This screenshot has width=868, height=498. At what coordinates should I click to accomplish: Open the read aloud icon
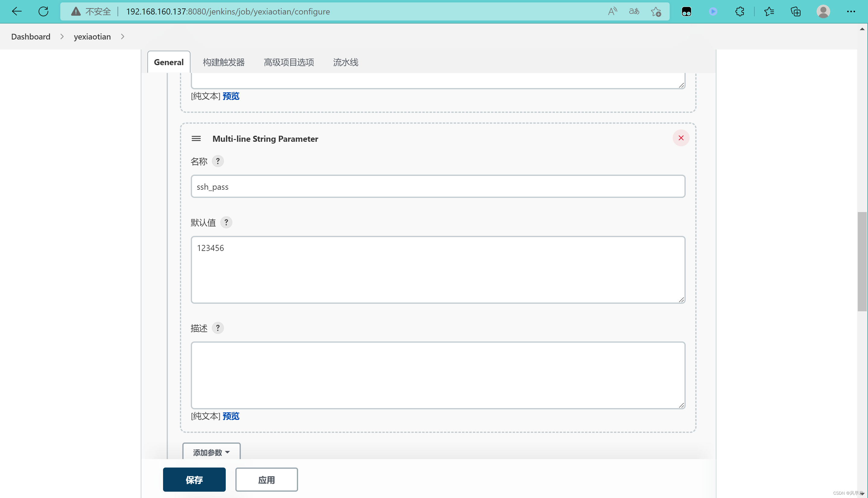tap(612, 11)
